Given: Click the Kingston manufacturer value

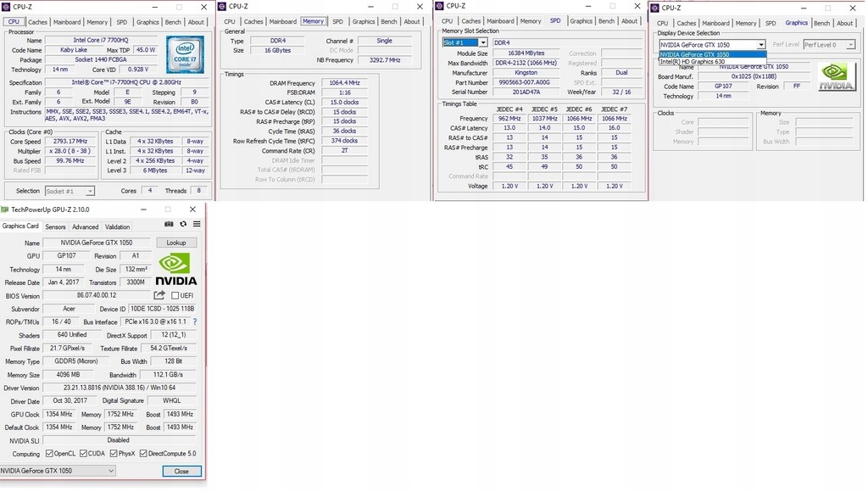Looking at the screenshot, I should tap(526, 73).
